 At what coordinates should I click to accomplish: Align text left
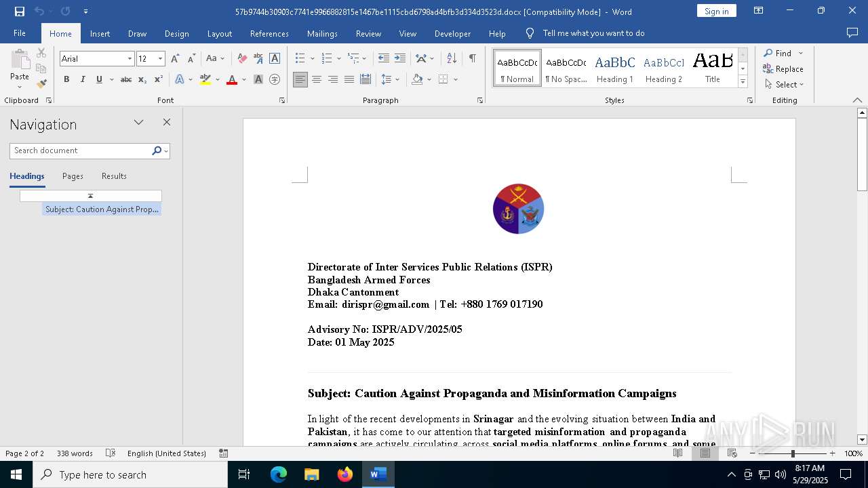click(x=300, y=79)
